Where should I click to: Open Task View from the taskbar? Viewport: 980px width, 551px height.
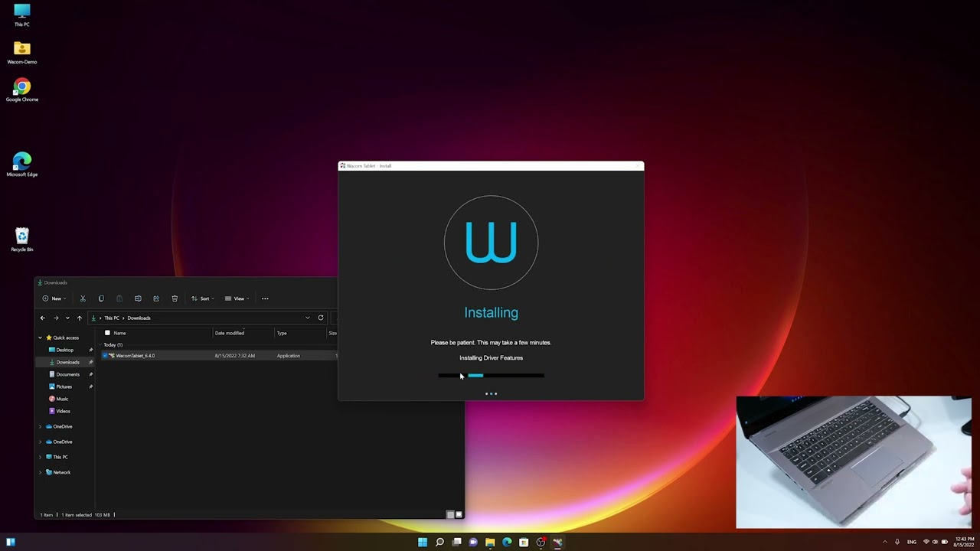pos(456,542)
